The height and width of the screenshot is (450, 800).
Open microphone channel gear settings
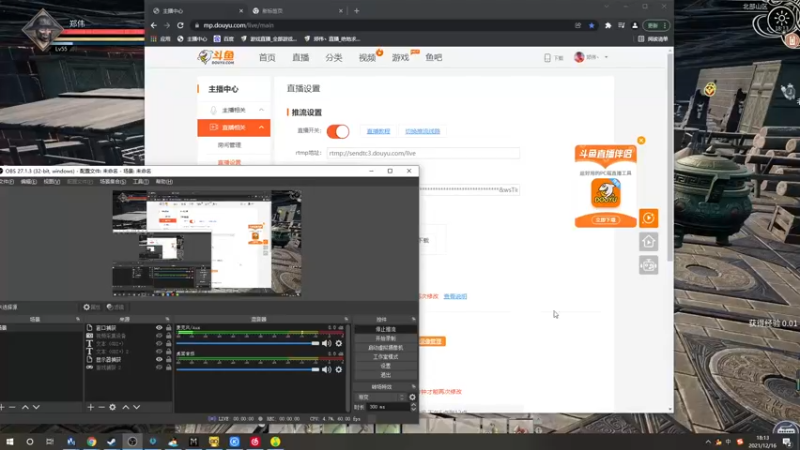pos(339,343)
